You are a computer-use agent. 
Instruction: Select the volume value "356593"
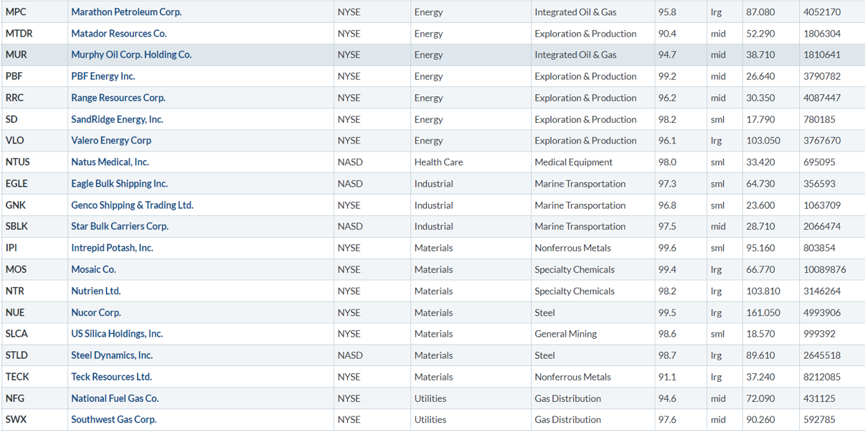[x=819, y=184]
